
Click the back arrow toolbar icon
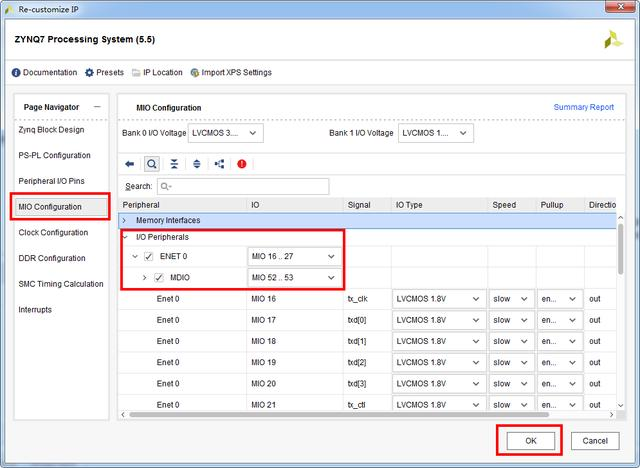point(130,164)
